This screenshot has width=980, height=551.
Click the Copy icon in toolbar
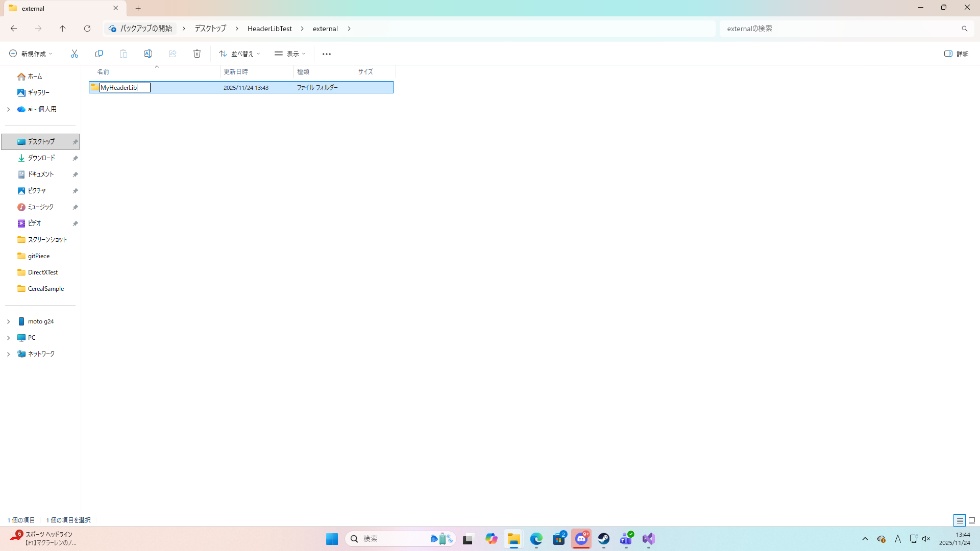coord(99,54)
